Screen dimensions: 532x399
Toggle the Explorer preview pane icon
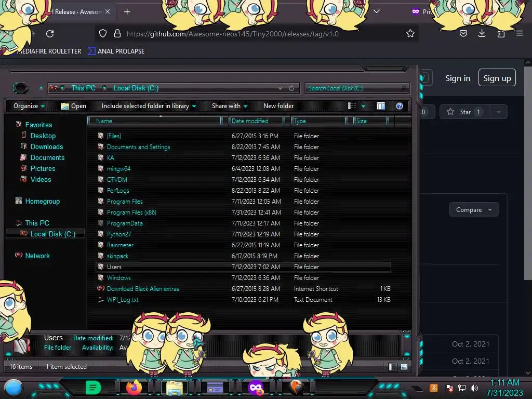pos(381,106)
